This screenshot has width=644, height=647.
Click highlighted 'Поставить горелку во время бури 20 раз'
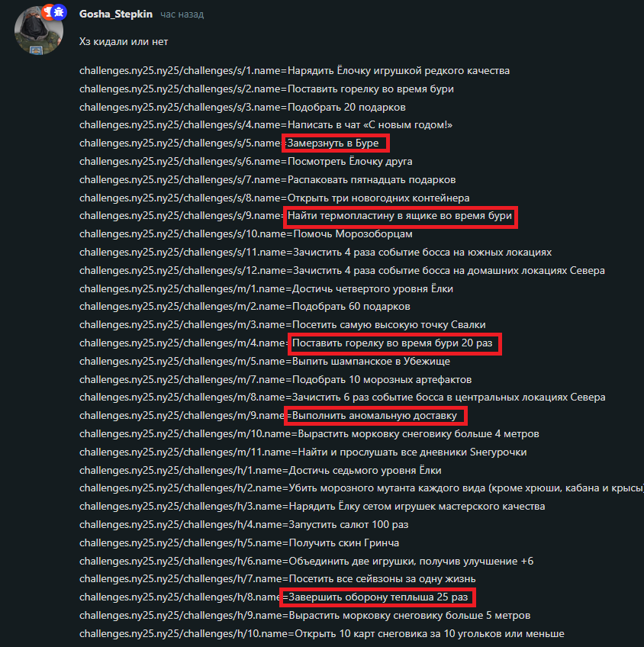coord(394,343)
